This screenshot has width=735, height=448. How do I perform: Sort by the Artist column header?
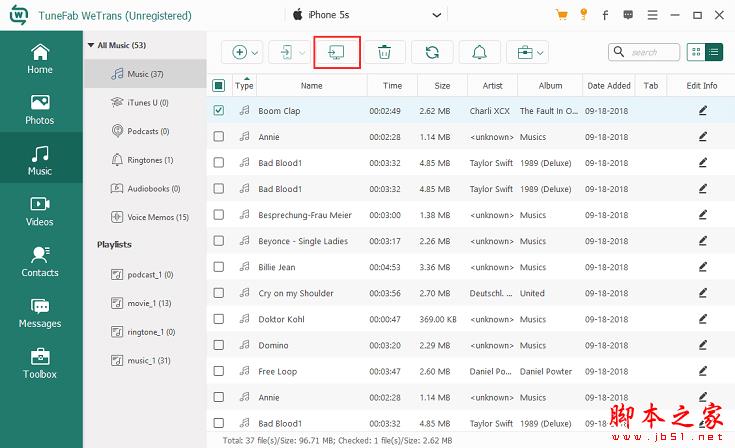coord(492,85)
